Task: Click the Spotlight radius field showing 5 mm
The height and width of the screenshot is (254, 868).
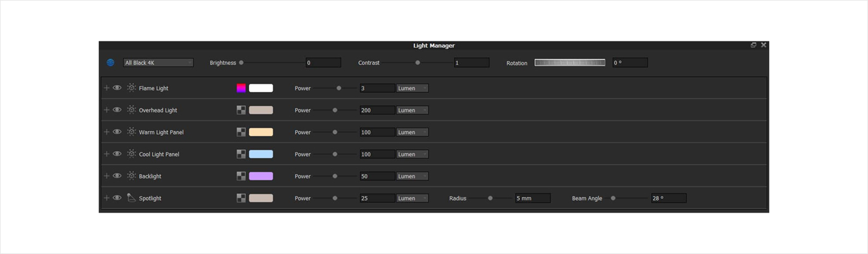Action: coord(533,198)
